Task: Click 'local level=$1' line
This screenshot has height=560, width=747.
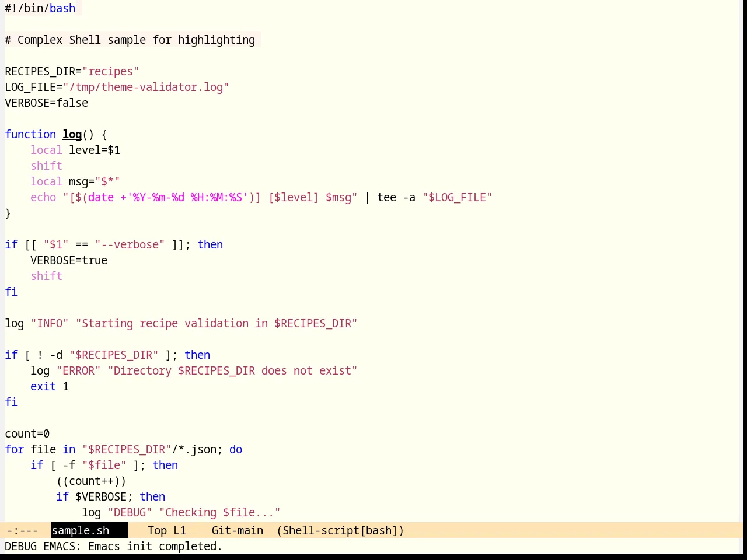Action: pyautogui.click(x=75, y=150)
